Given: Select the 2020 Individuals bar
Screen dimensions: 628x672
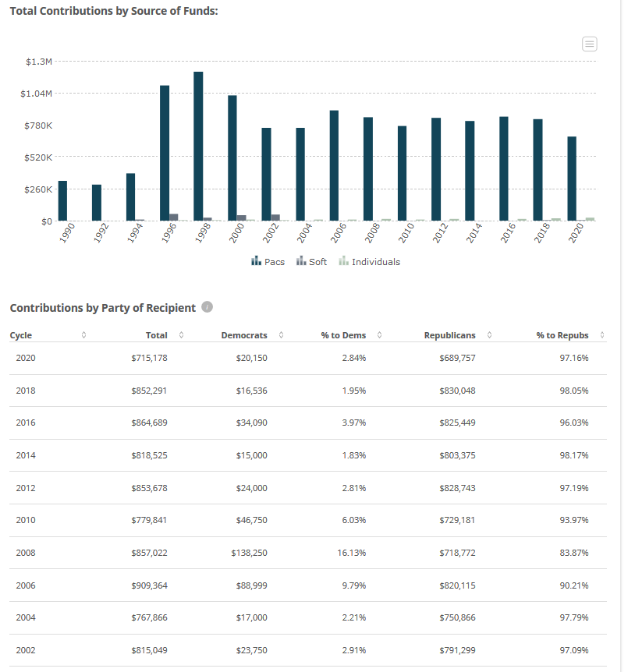Looking at the screenshot, I should tap(591, 219).
